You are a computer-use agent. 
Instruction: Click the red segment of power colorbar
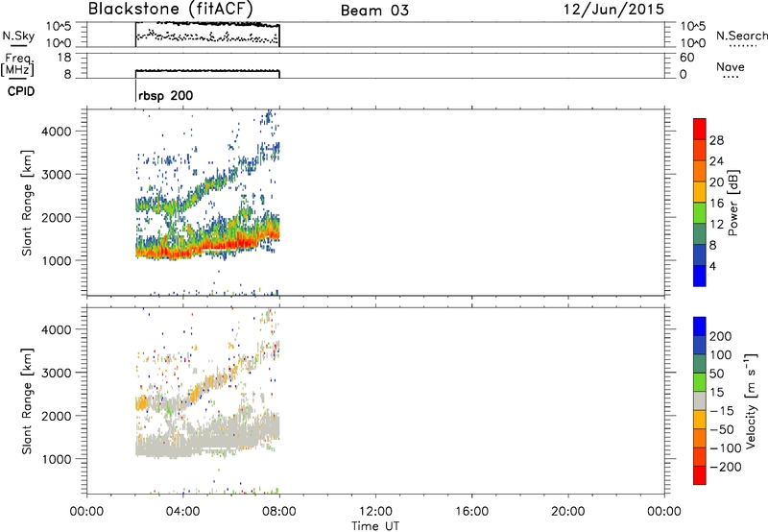[x=700, y=129]
